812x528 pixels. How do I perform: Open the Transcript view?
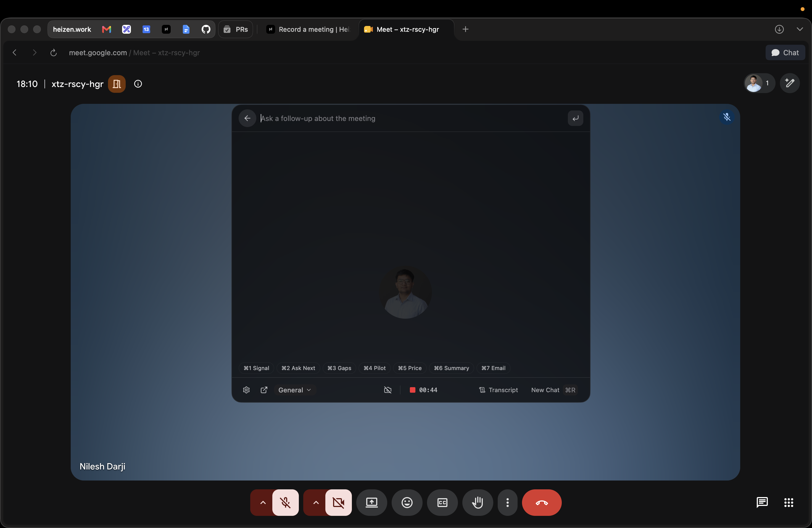tap(499, 390)
